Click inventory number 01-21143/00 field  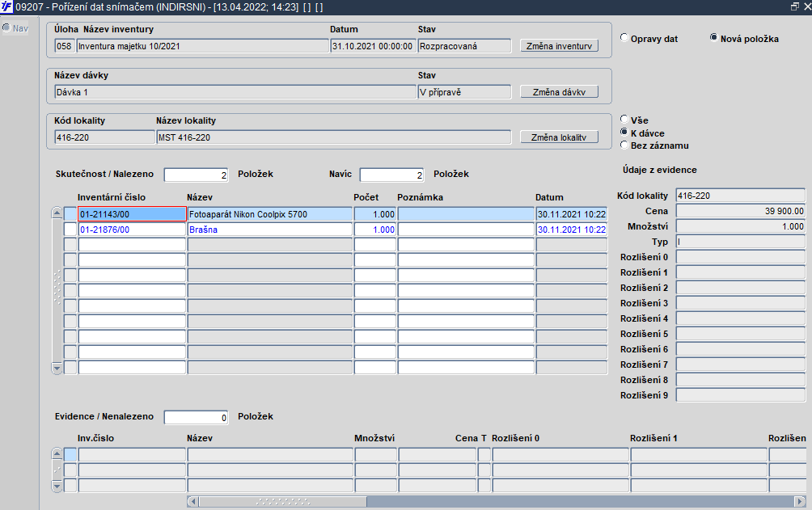[132, 214]
